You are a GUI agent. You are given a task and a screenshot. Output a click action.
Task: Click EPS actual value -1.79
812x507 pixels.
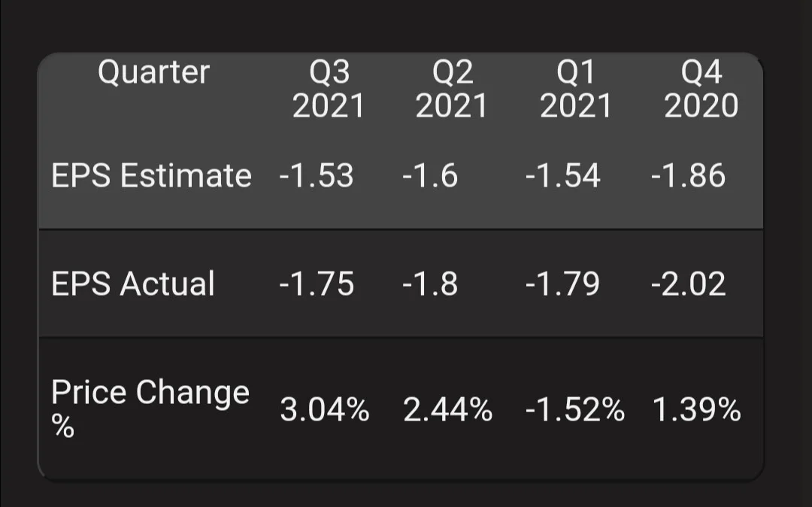coord(563,284)
